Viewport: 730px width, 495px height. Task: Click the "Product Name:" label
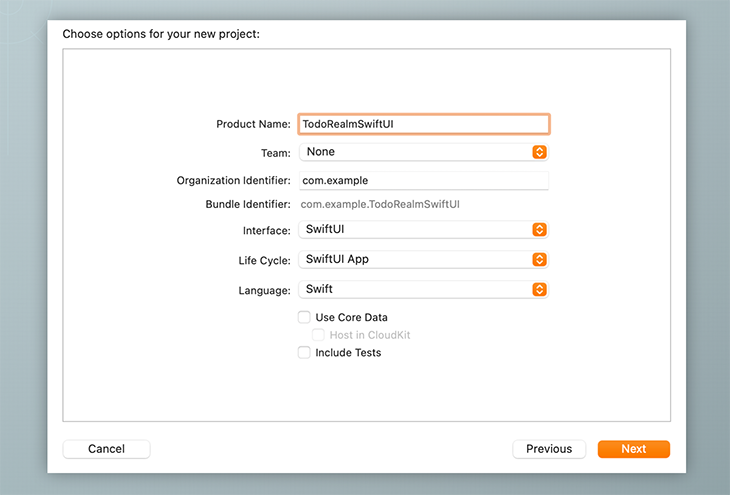pyautogui.click(x=253, y=124)
